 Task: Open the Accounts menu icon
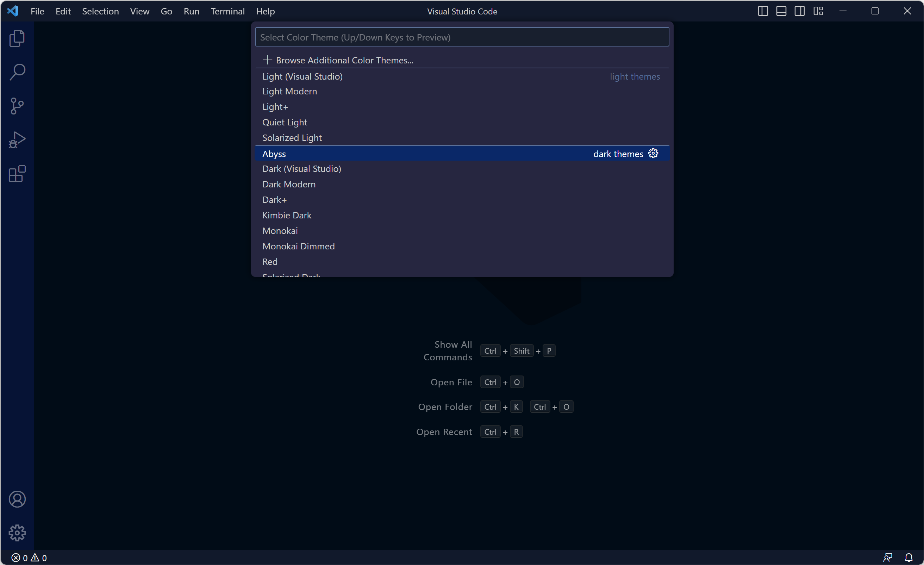click(17, 499)
